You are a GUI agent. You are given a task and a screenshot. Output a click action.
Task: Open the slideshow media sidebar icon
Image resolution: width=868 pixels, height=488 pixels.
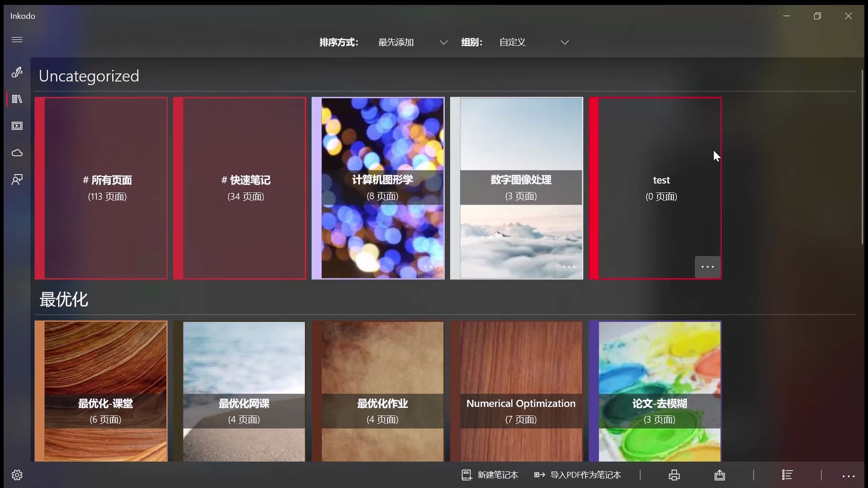tap(17, 126)
